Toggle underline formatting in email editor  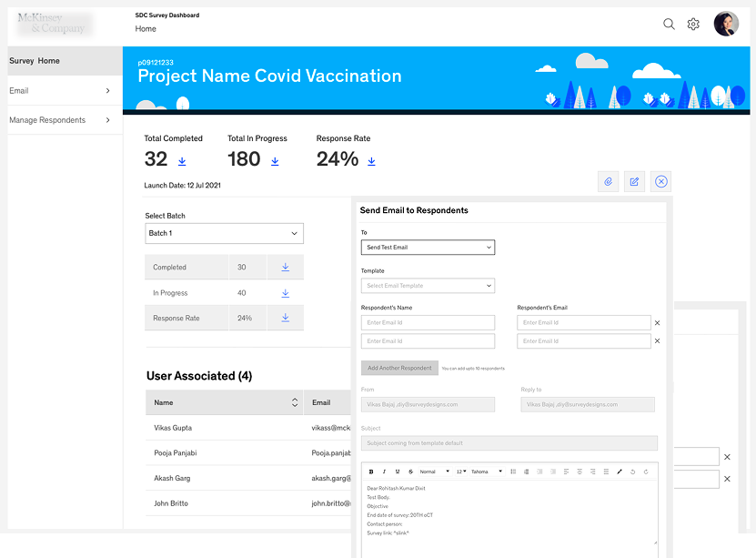pos(395,472)
